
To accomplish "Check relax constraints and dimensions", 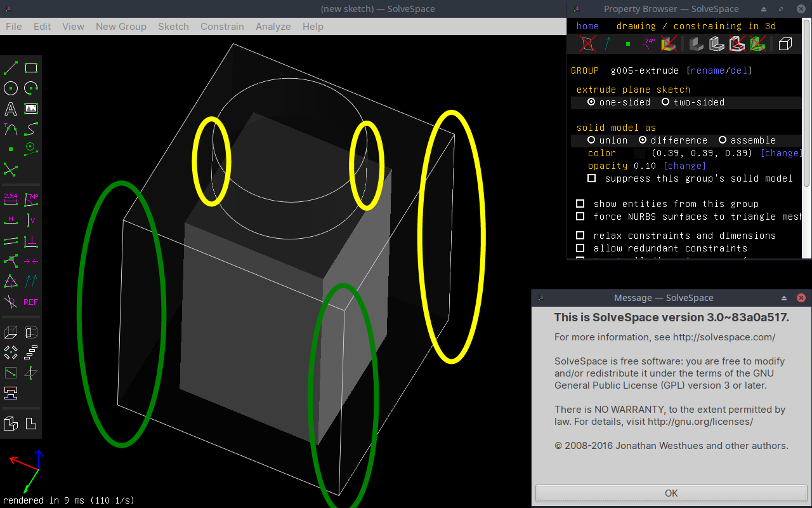I will 580,236.
